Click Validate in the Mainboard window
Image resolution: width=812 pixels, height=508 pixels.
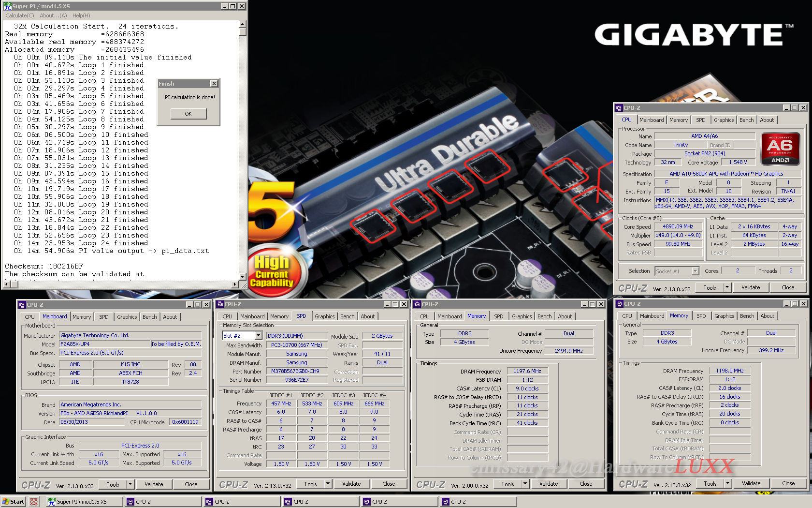[154, 484]
